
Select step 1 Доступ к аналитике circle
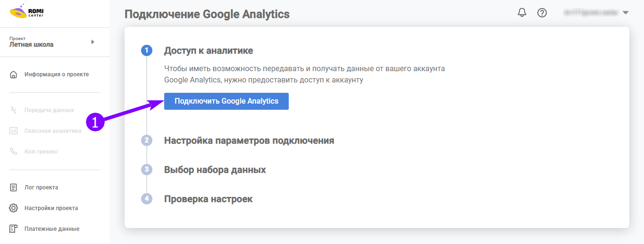point(147,50)
